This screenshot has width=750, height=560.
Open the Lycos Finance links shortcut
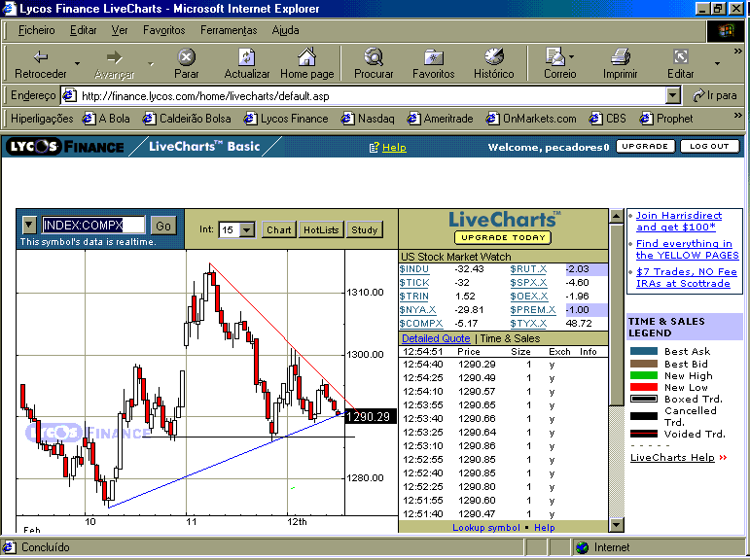click(x=286, y=118)
